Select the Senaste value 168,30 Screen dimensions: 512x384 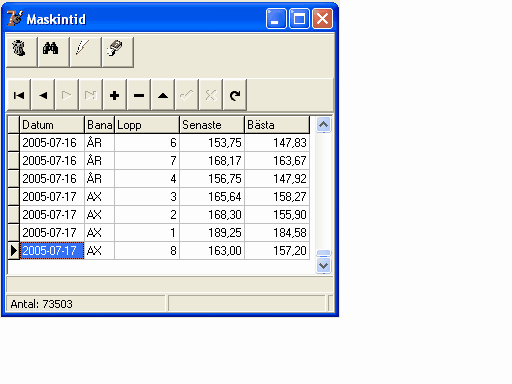[212, 215]
